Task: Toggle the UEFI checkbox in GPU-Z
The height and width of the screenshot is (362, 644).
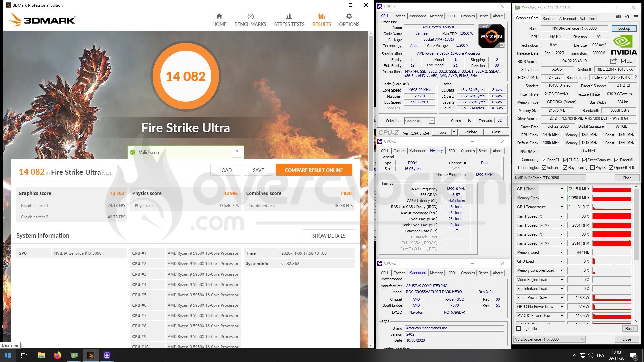Action: coord(623,61)
